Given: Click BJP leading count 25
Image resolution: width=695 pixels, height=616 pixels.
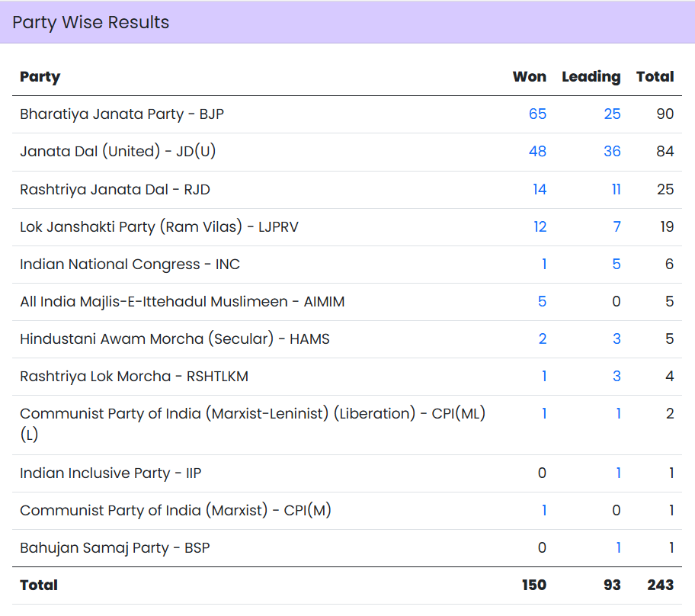Looking at the screenshot, I should (x=612, y=114).
